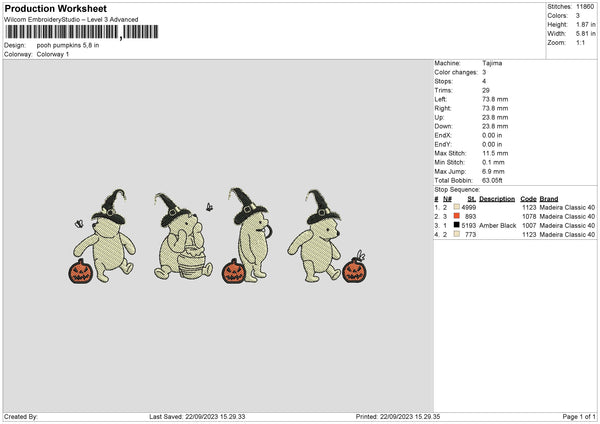Click the Trims value 29

click(x=486, y=90)
